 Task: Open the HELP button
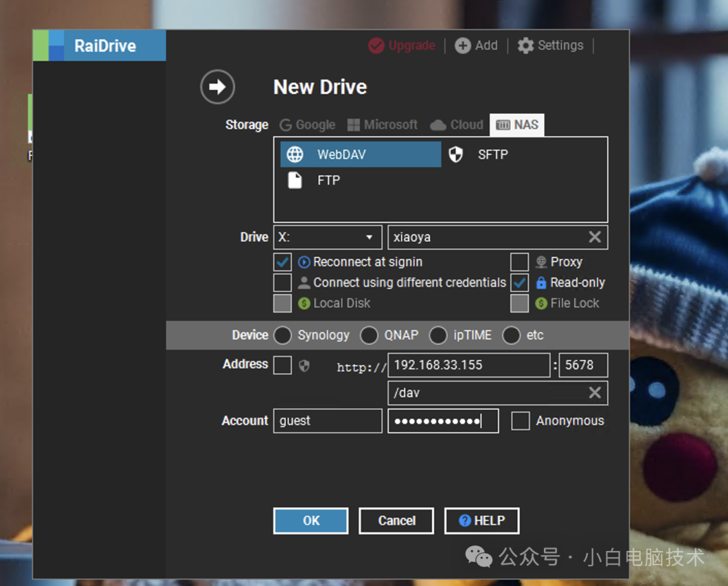[482, 521]
